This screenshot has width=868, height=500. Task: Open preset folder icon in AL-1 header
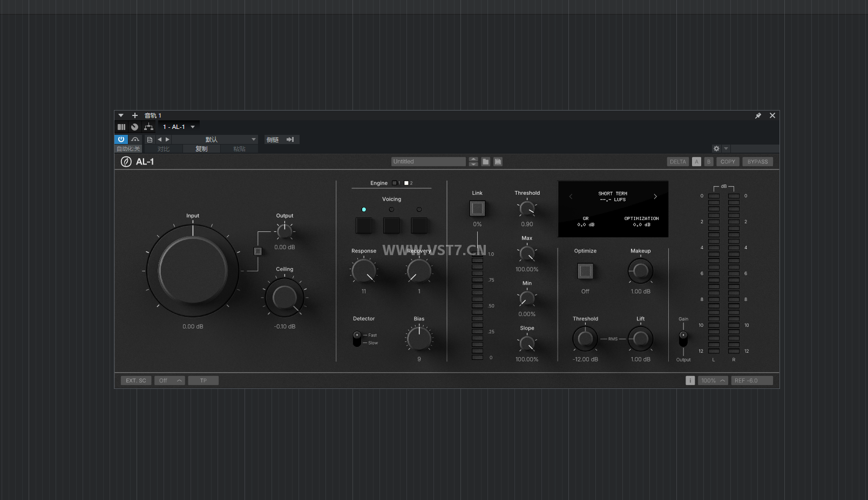[486, 161]
